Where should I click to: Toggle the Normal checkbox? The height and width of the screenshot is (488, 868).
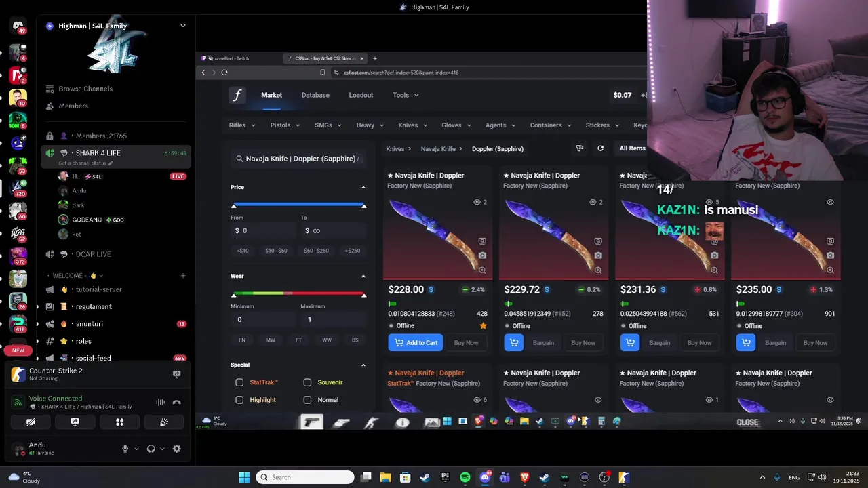[x=307, y=400]
